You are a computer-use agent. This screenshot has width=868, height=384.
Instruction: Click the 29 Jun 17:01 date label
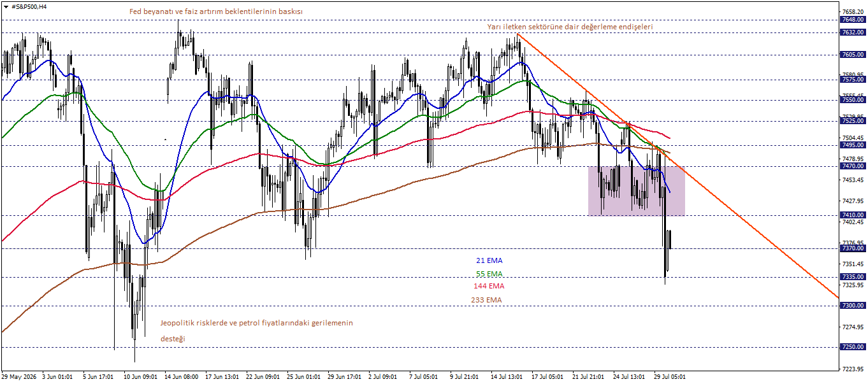[x=344, y=376]
